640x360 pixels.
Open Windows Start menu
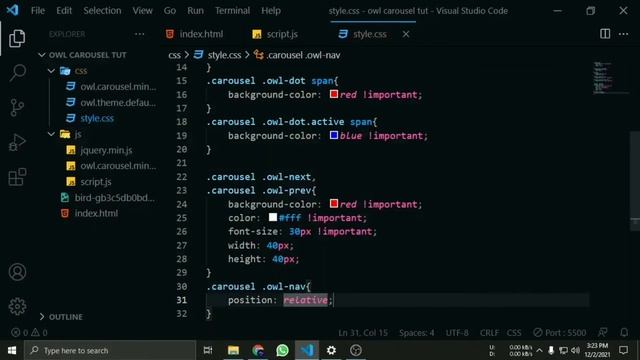click(12, 350)
